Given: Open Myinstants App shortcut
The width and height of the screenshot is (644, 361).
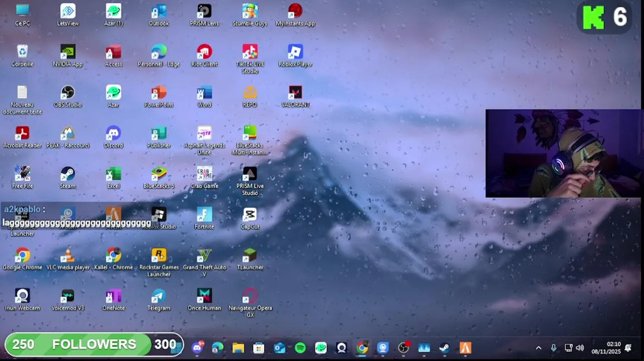Looking at the screenshot, I should (295, 15).
